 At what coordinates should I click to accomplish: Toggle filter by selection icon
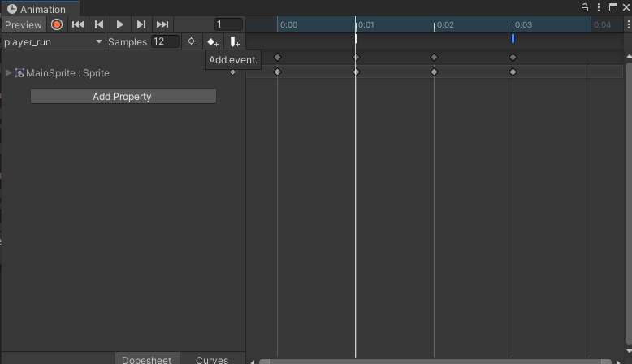pyautogui.click(x=191, y=41)
